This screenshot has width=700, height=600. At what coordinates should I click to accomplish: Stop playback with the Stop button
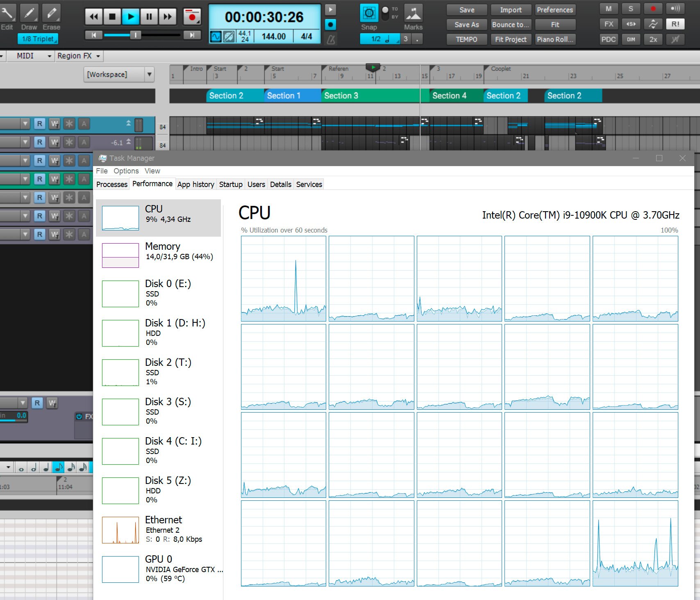(x=112, y=17)
